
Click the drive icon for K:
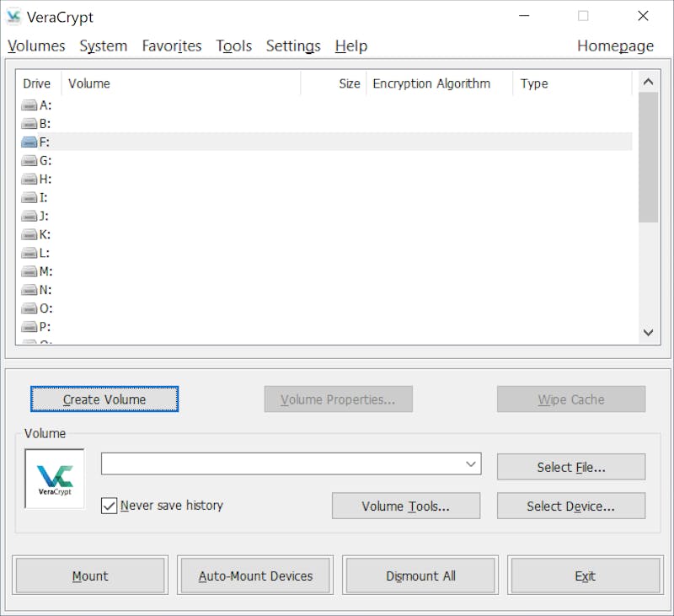pyautogui.click(x=29, y=234)
